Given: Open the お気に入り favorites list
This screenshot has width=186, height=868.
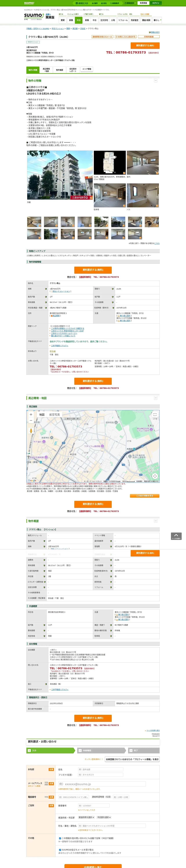Looking at the screenshot, I should click(82, 3).
